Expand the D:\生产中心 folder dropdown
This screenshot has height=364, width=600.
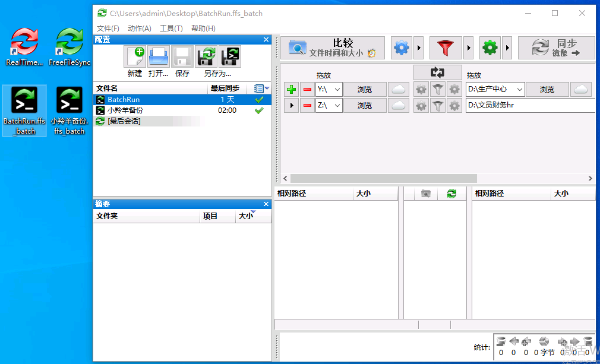(519, 90)
